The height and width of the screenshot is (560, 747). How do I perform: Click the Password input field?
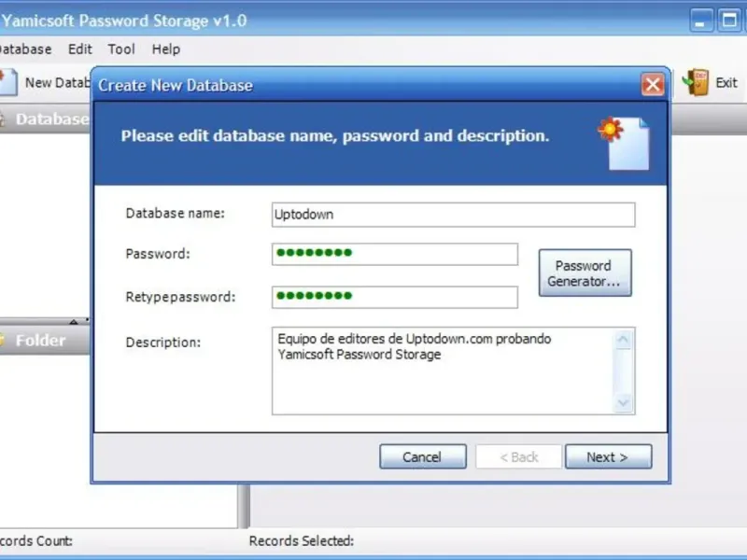coord(394,254)
